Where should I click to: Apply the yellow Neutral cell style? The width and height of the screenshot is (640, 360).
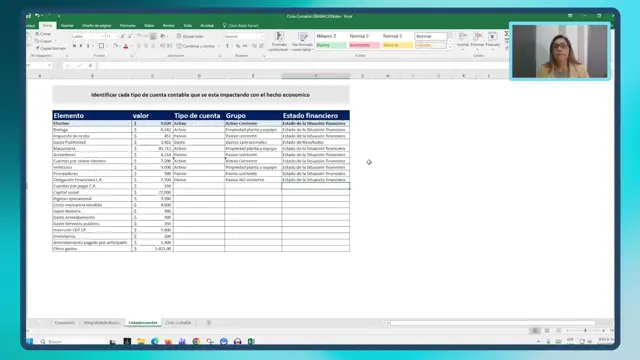point(397,45)
